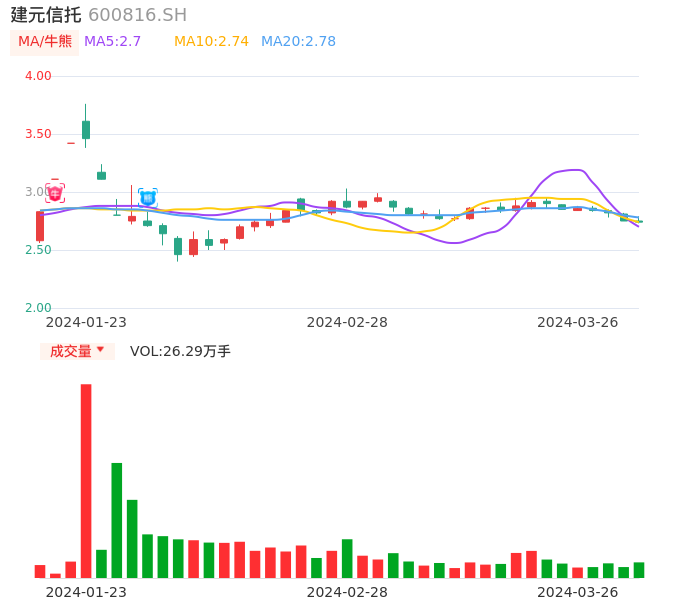
Task: Click the 4.00 price axis label
Action: (x=38, y=76)
